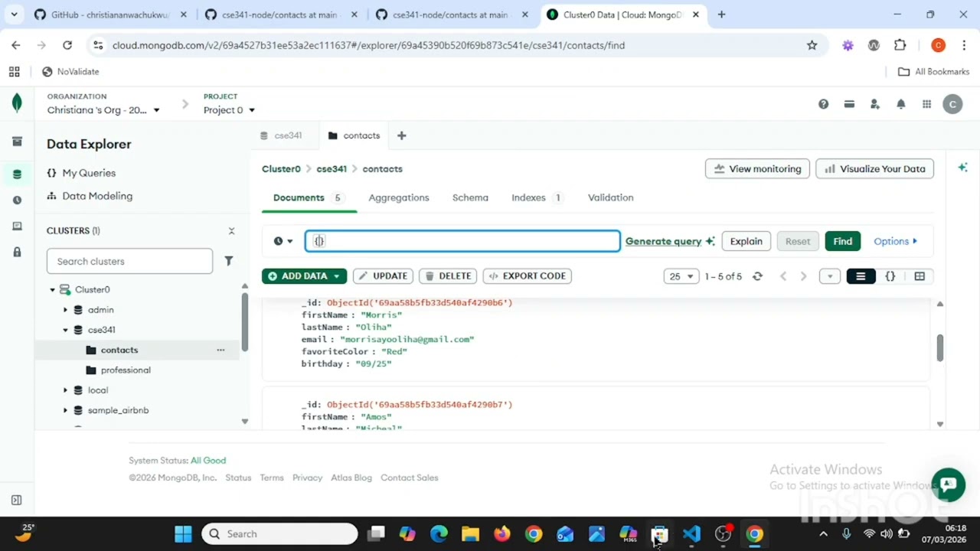The height and width of the screenshot is (551, 980).
Task: Switch to the Validation tab
Action: coord(610,197)
